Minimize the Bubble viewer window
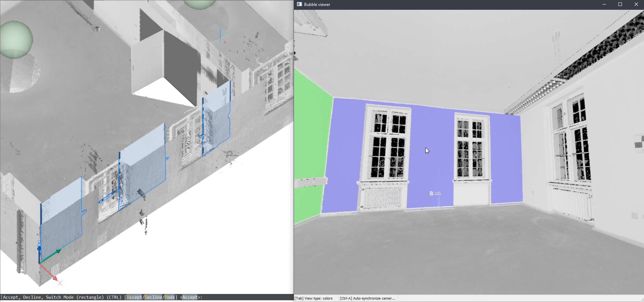The width and height of the screenshot is (644, 302). tap(604, 4)
